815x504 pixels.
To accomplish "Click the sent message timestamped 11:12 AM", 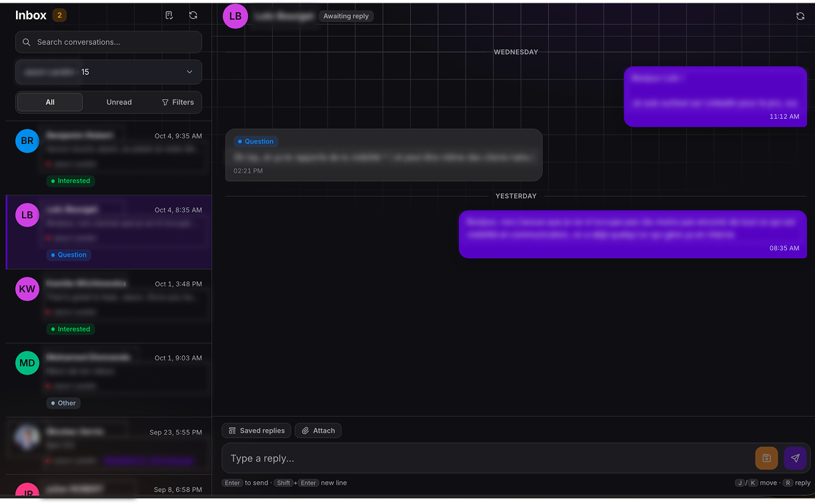I will [716, 97].
